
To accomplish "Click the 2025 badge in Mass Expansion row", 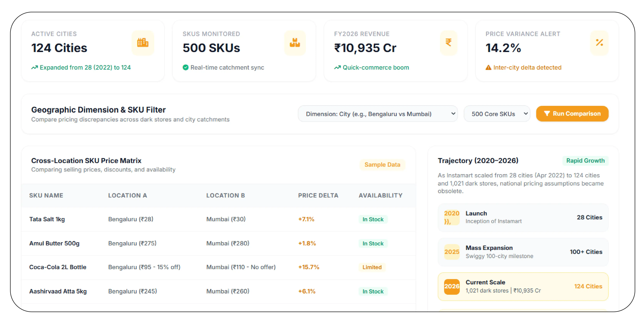I will pos(452,252).
